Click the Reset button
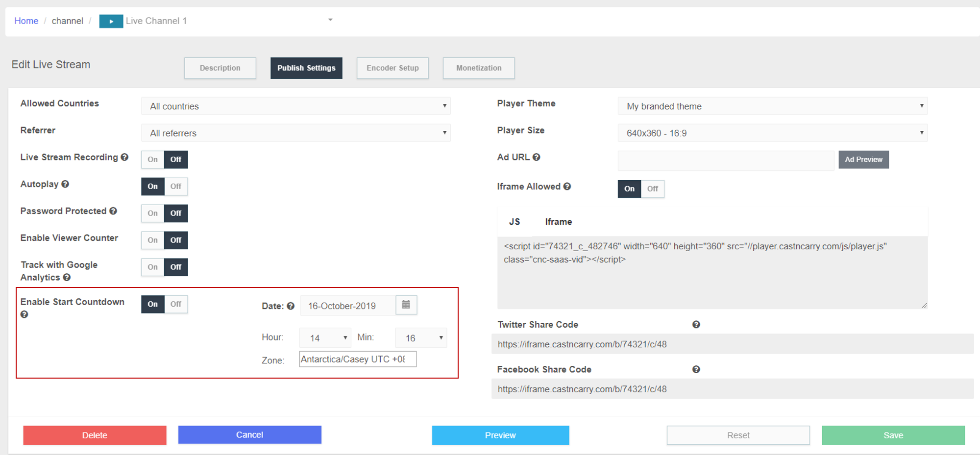This screenshot has width=980, height=455. click(738, 435)
